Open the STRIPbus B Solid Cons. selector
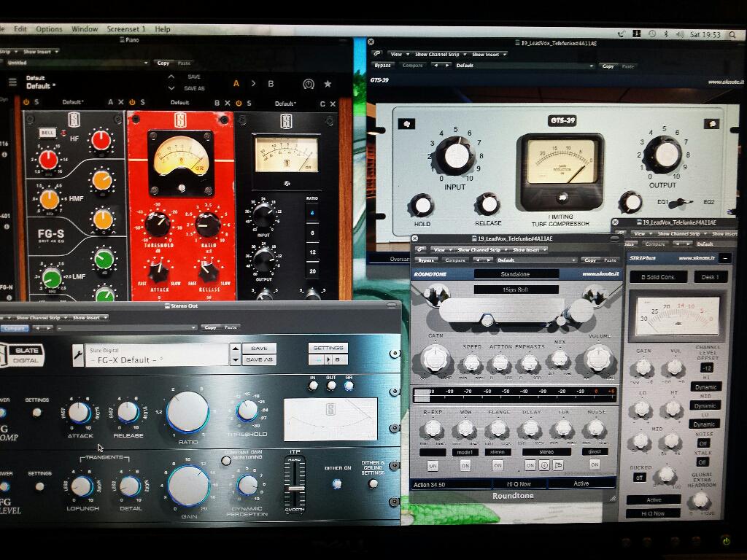 [x=659, y=277]
